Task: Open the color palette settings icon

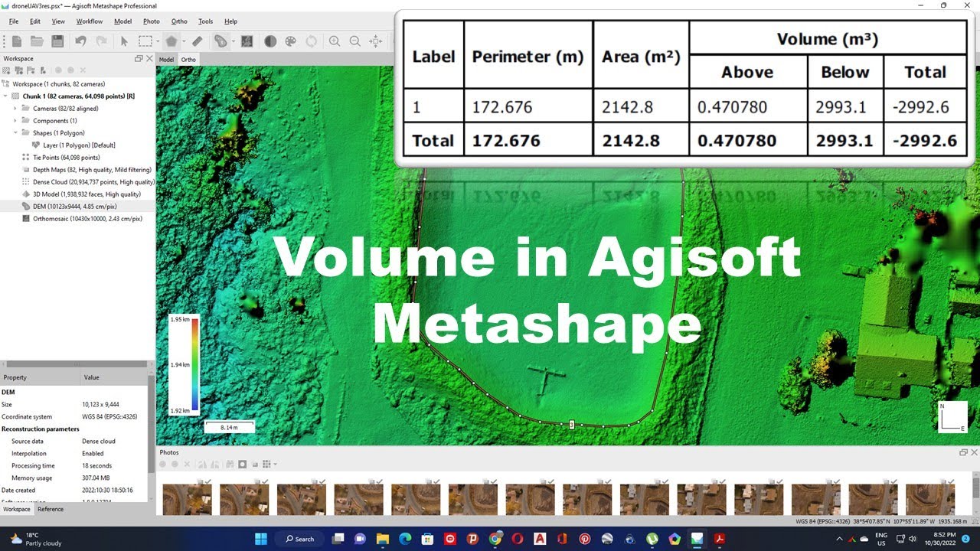Action: pyautogui.click(x=290, y=41)
